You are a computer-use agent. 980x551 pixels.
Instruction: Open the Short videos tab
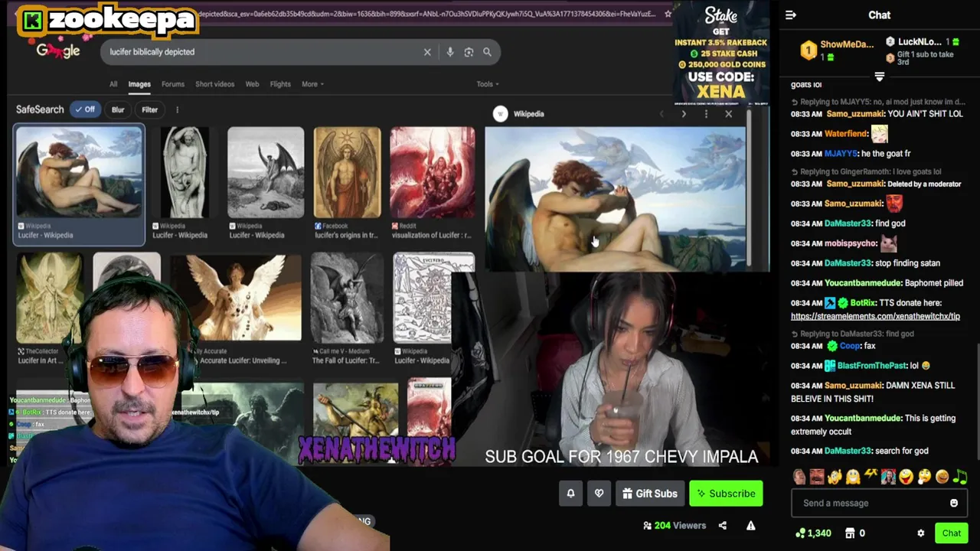[214, 84]
